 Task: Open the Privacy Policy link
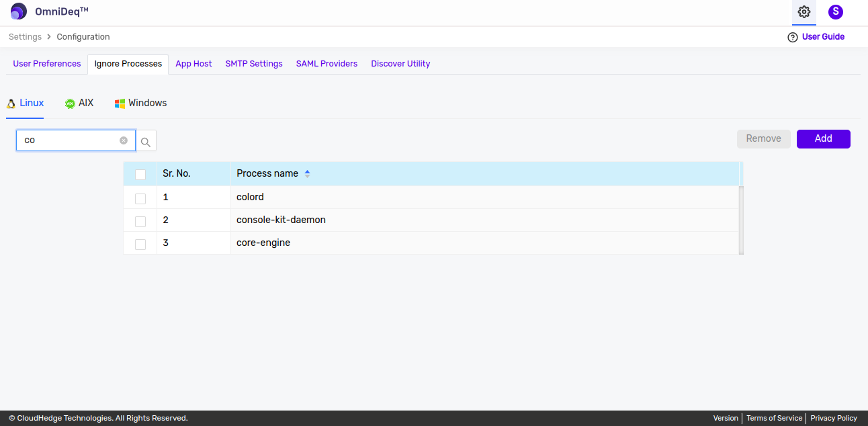coord(834,418)
